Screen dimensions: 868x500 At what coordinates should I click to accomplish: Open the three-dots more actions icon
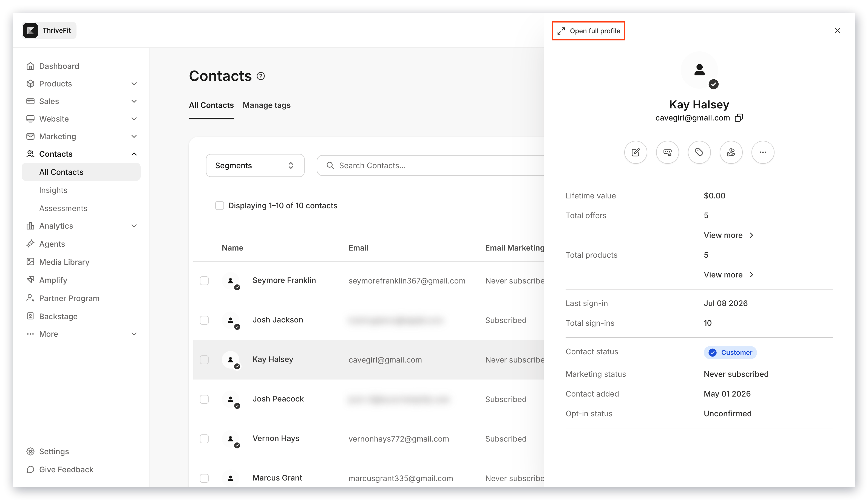coord(763,152)
